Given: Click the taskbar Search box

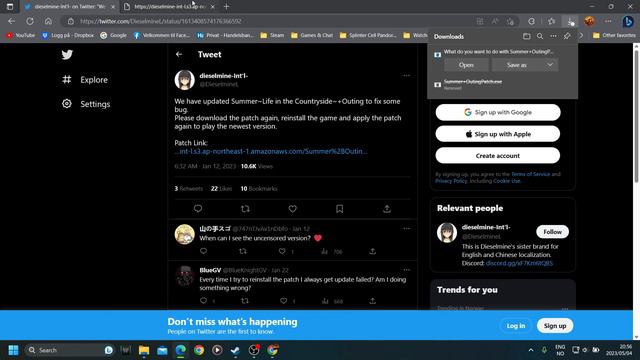Looking at the screenshot, I should pyautogui.click(x=69, y=350).
